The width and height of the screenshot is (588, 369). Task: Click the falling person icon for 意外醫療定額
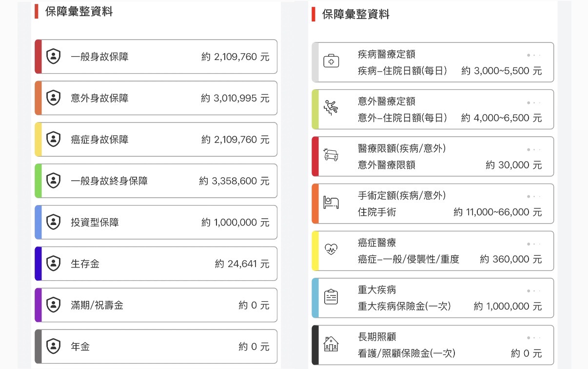click(x=331, y=108)
